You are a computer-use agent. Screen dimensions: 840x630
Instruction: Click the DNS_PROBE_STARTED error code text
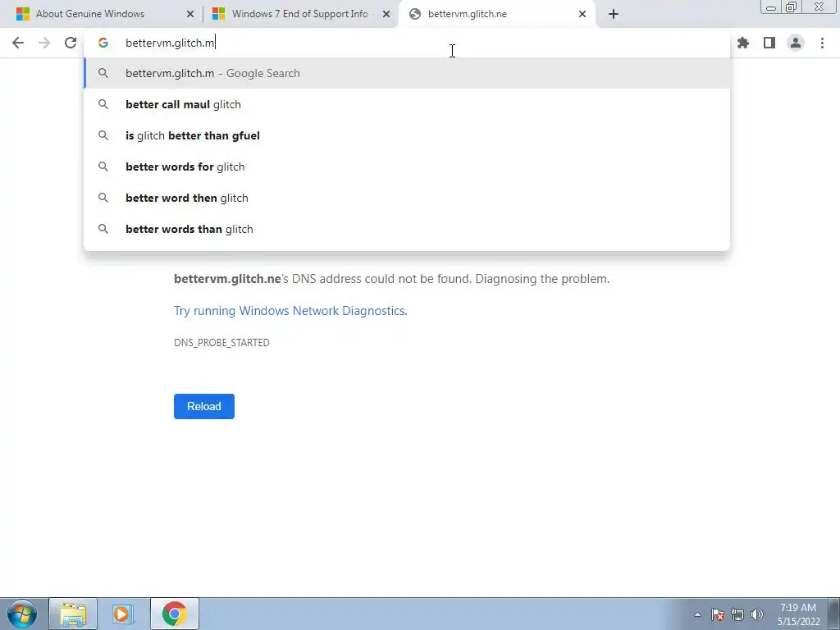[x=221, y=343]
